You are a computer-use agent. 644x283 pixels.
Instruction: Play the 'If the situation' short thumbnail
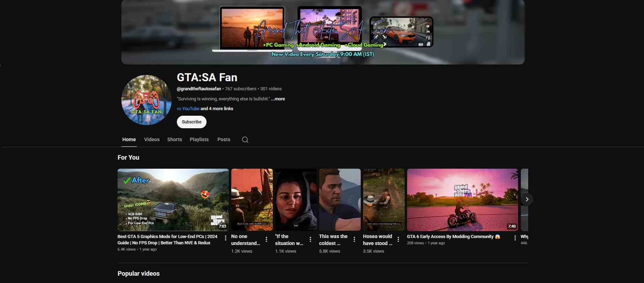[296, 200]
